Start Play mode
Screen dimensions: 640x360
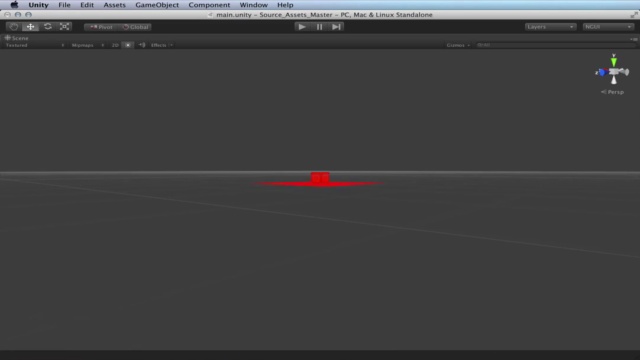[302, 27]
